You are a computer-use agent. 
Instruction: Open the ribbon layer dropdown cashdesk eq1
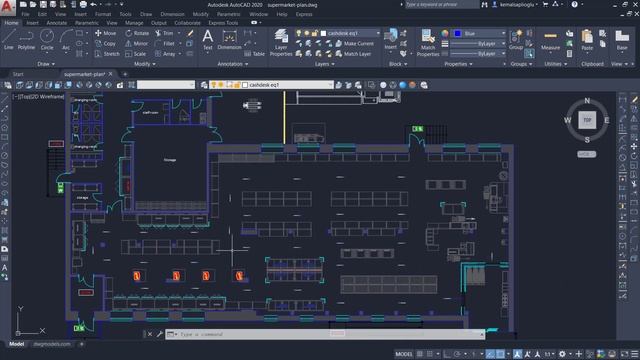coord(338,33)
